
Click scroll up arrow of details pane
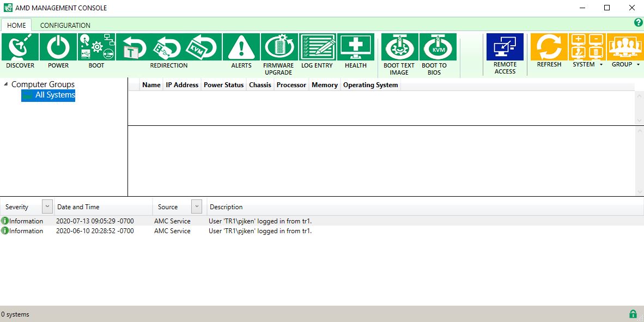point(640,131)
